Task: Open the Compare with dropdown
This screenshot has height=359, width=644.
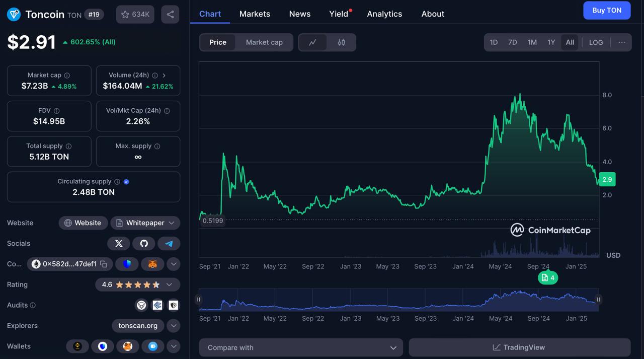Action: [x=301, y=347]
